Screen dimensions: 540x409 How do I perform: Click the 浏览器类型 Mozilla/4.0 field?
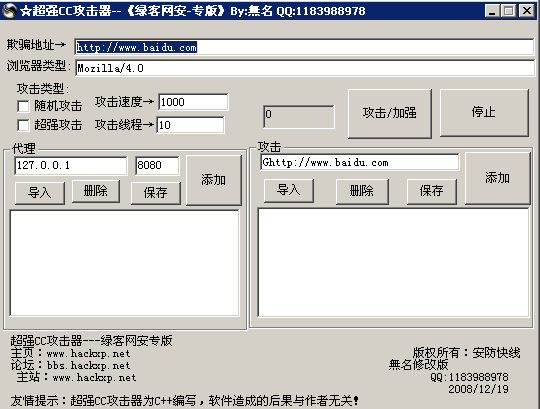coord(305,68)
